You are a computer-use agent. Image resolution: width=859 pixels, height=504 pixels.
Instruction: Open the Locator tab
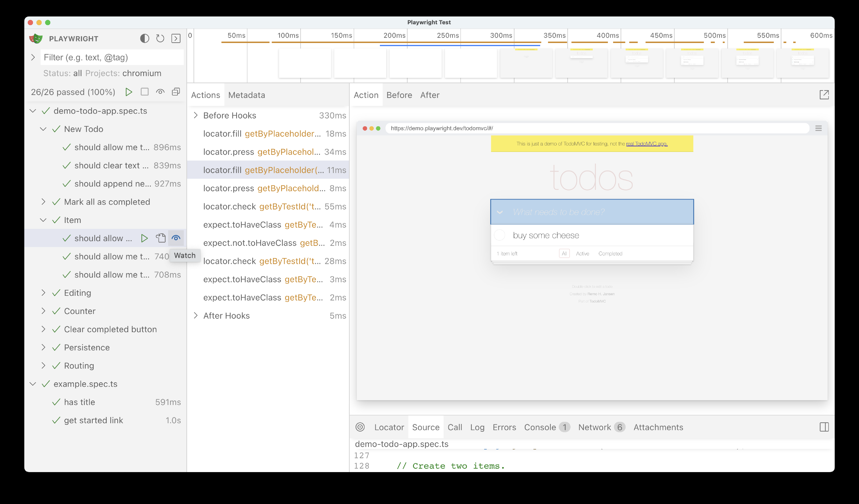389,427
